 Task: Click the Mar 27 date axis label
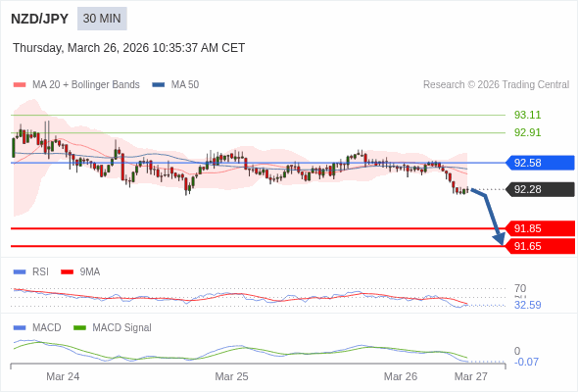(x=471, y=376)
